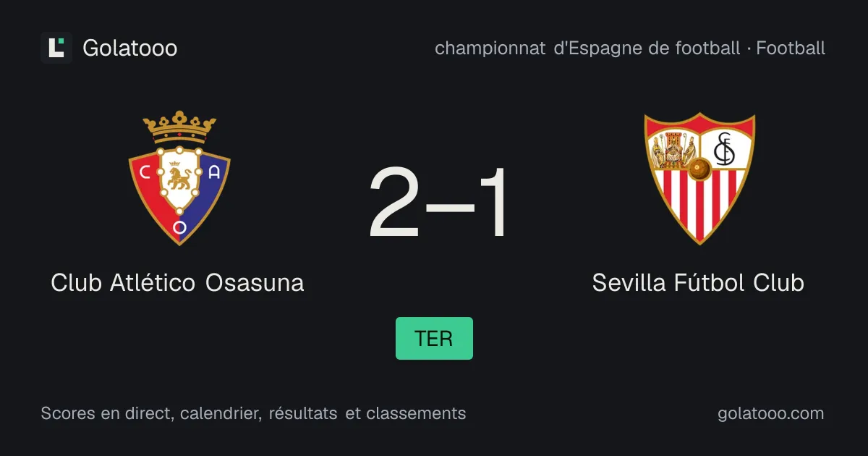Click the away score digit 1
The image size is (868, 456).
(x=491, y=203)
